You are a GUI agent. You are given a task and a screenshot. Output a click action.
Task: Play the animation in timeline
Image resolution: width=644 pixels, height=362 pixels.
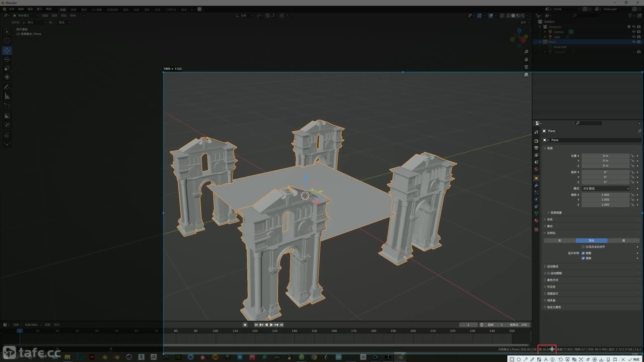(x=271, y=325)
